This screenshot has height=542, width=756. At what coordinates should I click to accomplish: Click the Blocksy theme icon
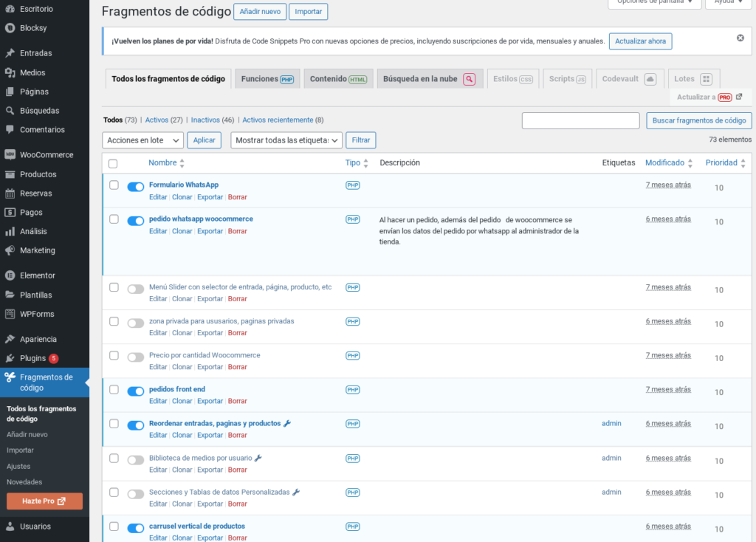pos(10,28)
